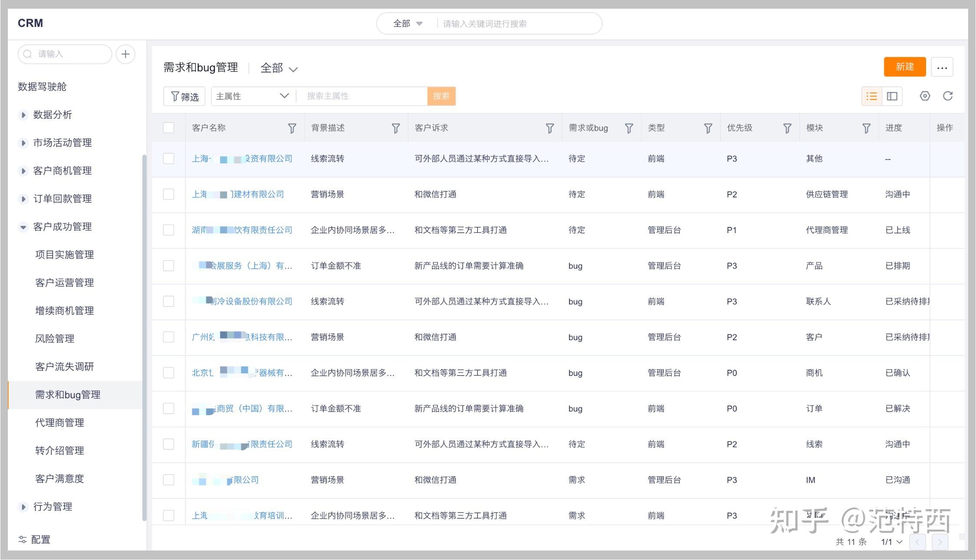Click the 配置 settings item

(34, 540)
